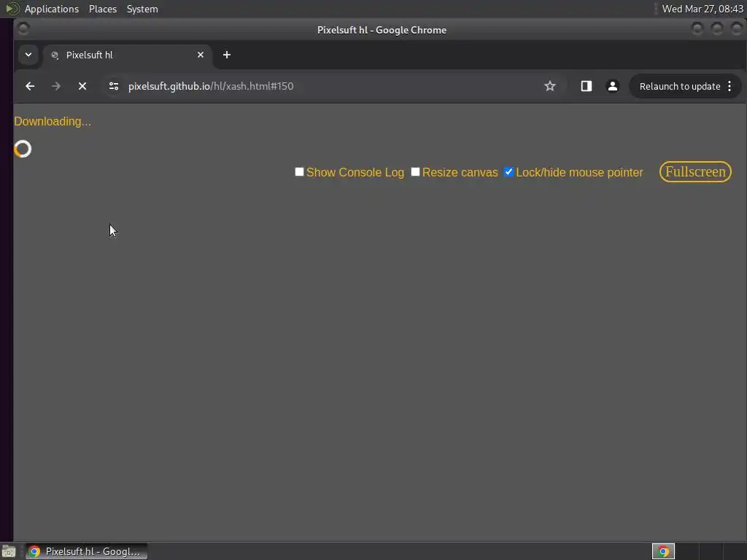
Task: Close the Pixelsuft hl tab
Action: (x=201, y=55)
